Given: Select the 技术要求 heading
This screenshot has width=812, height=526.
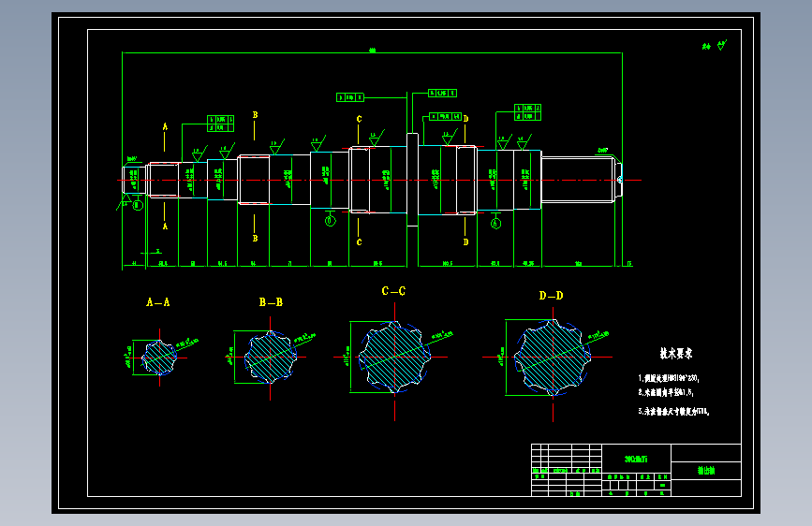Looking at the screenshot, I should click(676, 354).
